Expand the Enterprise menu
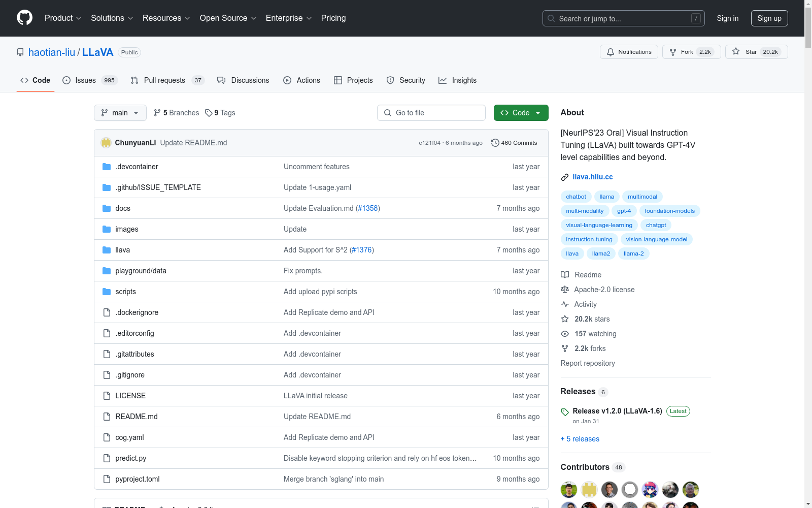The height and width of the screenshot is (508, 812). (289, 18)
